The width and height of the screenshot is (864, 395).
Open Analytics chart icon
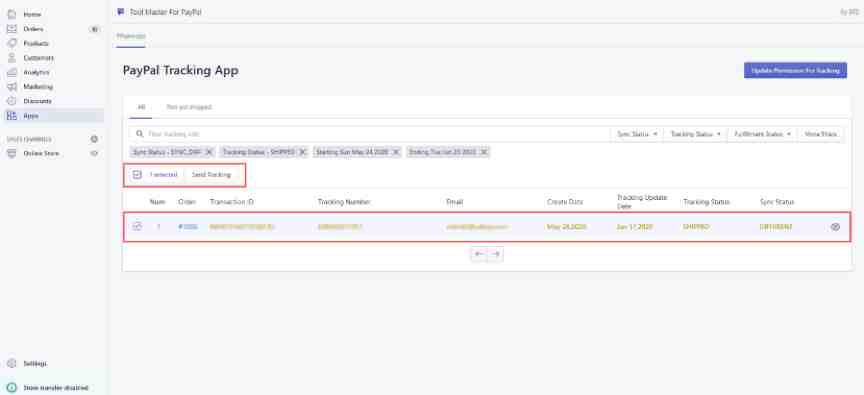12,72
